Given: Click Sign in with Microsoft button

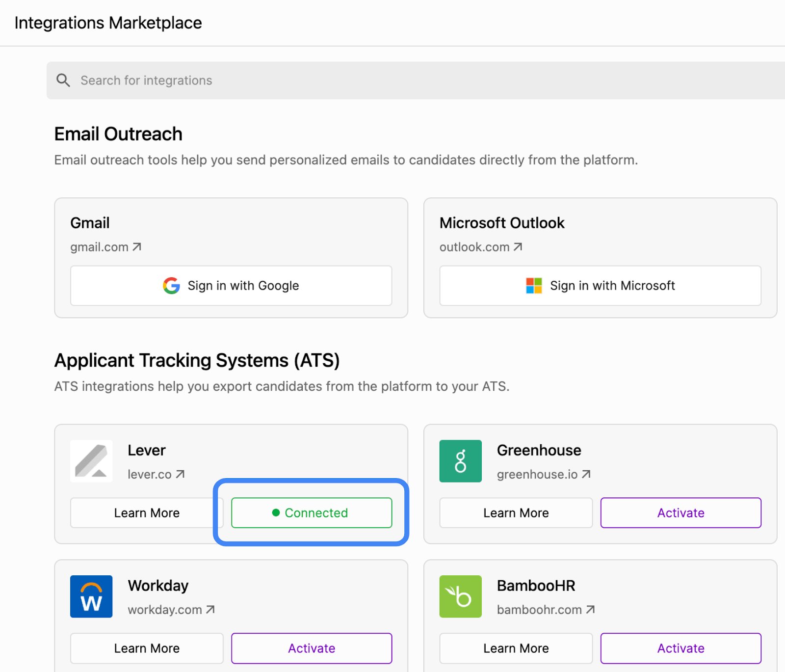Looking at the screenshot, I should click(x=600, y=286).
